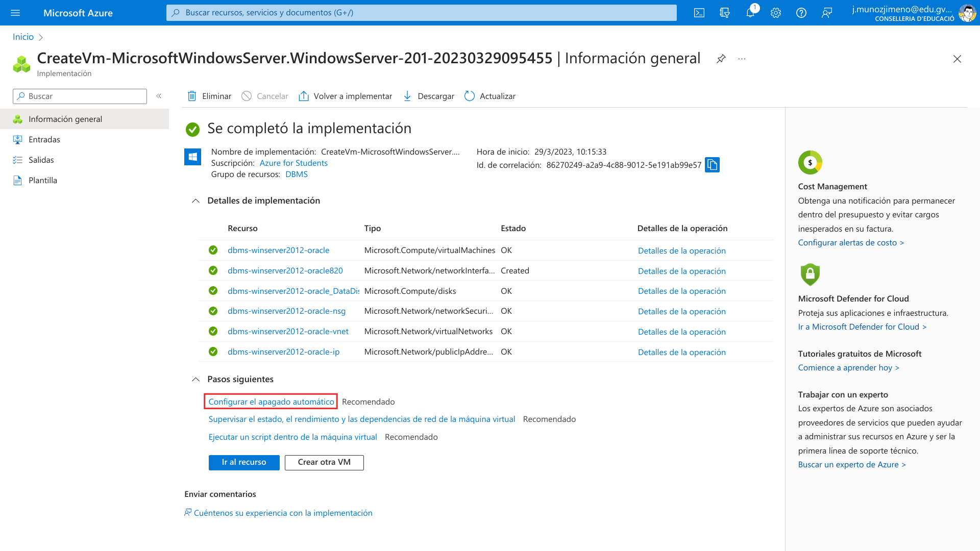Focus the global Azure search box
The width and height of the screenshot is (980, 551).
point(421,13)
